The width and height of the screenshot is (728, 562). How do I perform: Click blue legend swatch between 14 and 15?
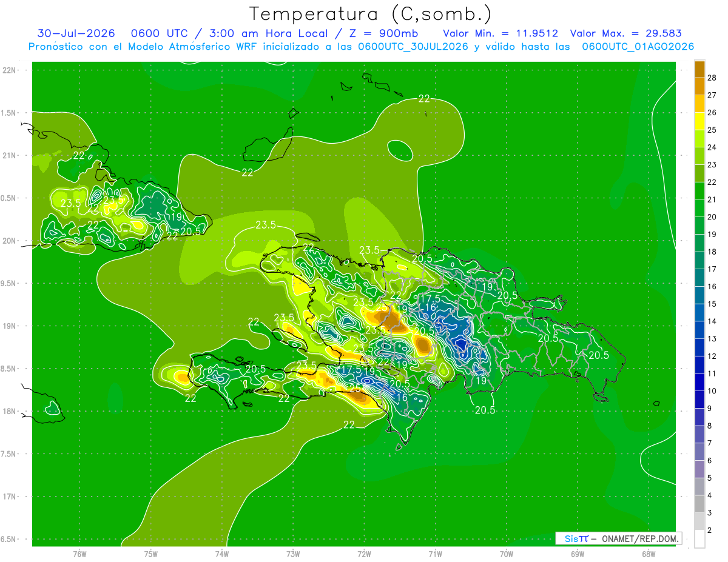pos(699,313)
